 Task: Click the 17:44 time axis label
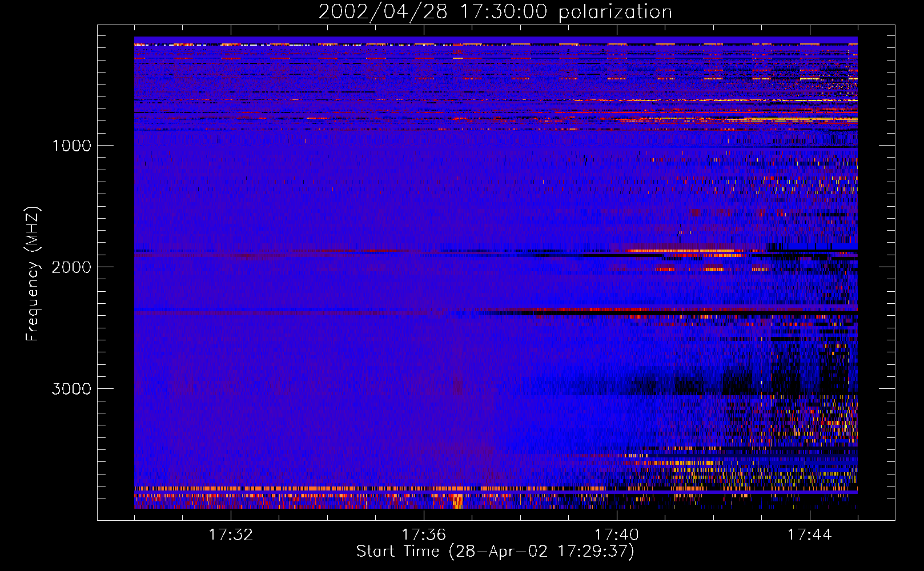(x=810, y=534)
